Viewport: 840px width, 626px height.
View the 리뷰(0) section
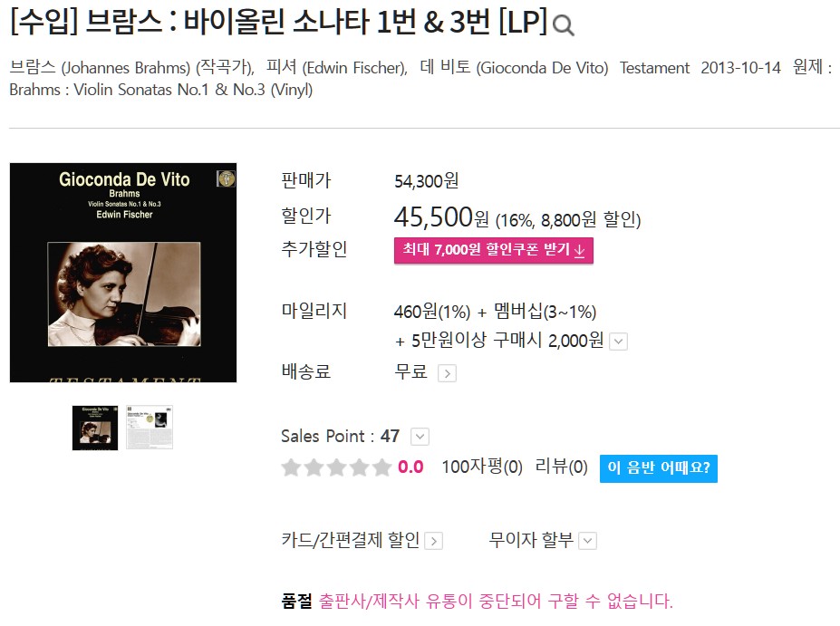point(562,467)
